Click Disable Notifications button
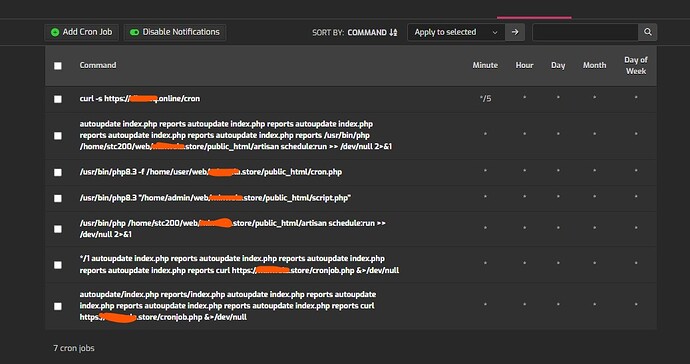690x364 pixels. tap(175, 32)
